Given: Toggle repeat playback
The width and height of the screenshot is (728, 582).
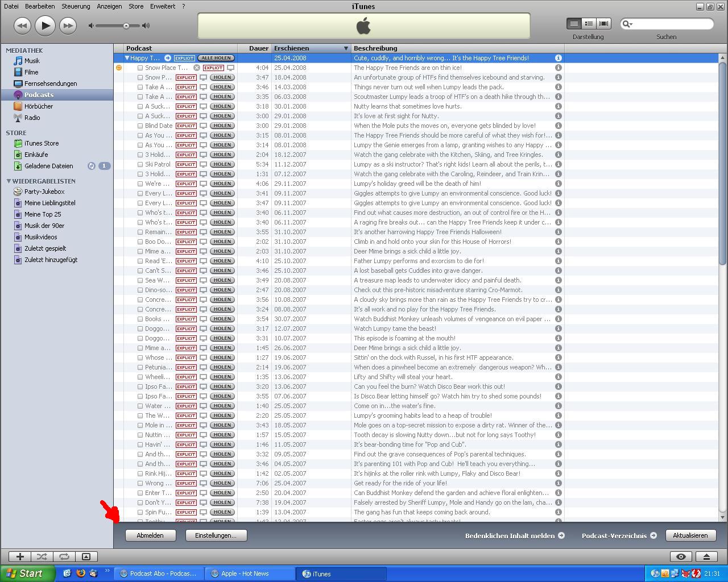Looking at the screenshot, I should click(64, 557).
